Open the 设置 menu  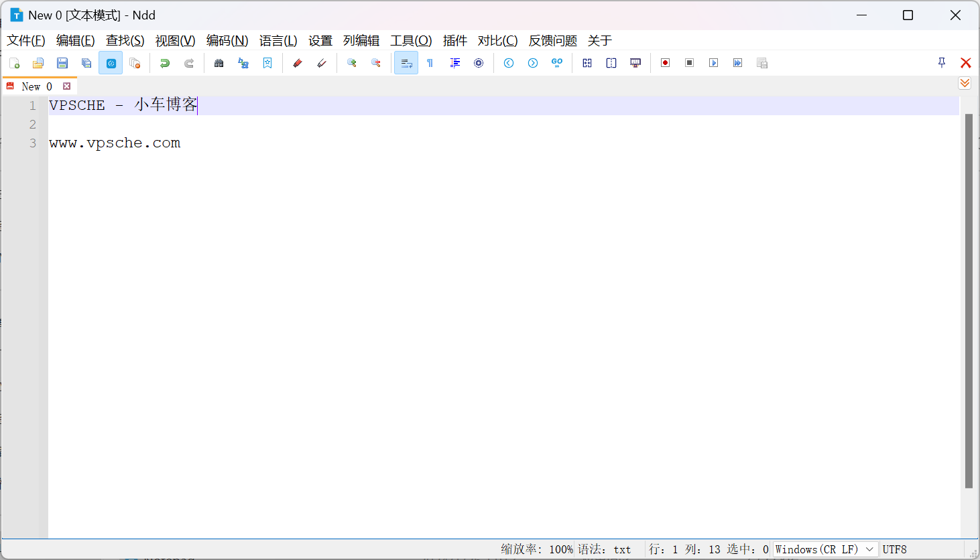pyautogui.click(x=320, y=41)
